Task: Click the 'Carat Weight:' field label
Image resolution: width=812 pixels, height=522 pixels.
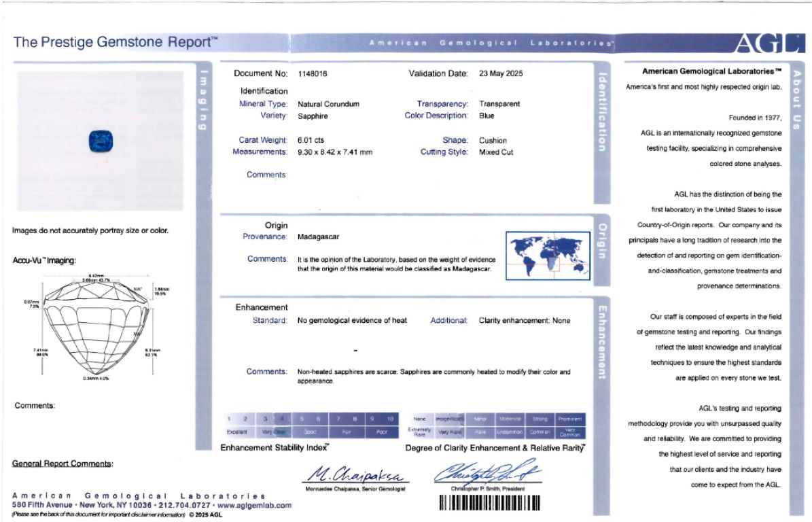Action: coord(262,140)
